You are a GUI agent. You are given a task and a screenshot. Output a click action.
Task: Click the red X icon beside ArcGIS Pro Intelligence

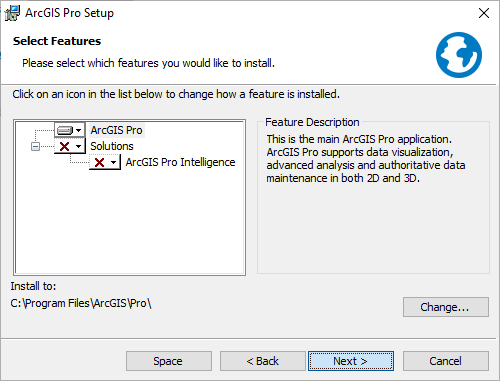tap(99, 162)
